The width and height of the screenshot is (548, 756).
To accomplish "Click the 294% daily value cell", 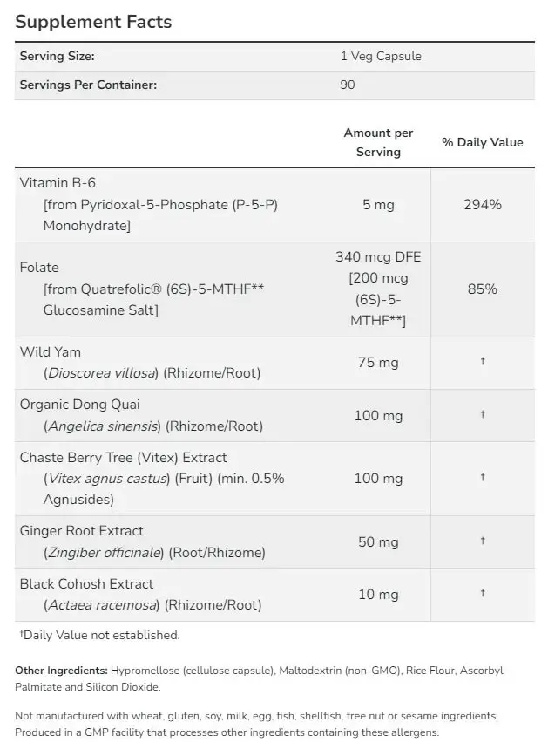I will coord(483,204).
